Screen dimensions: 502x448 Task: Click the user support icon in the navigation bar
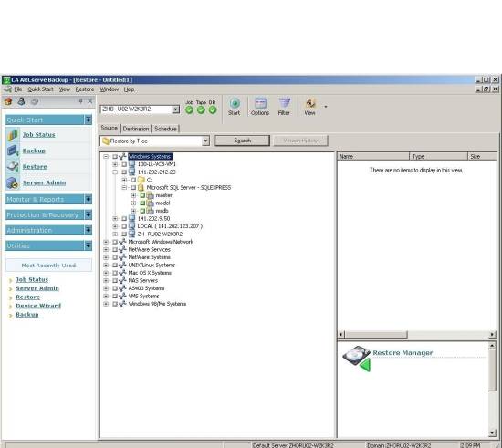21,101
